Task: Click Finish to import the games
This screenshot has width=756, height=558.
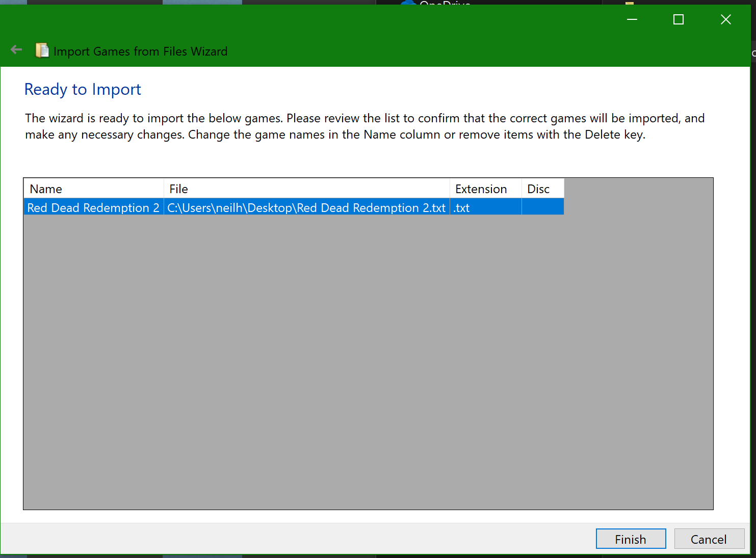Action: point(631,539)
